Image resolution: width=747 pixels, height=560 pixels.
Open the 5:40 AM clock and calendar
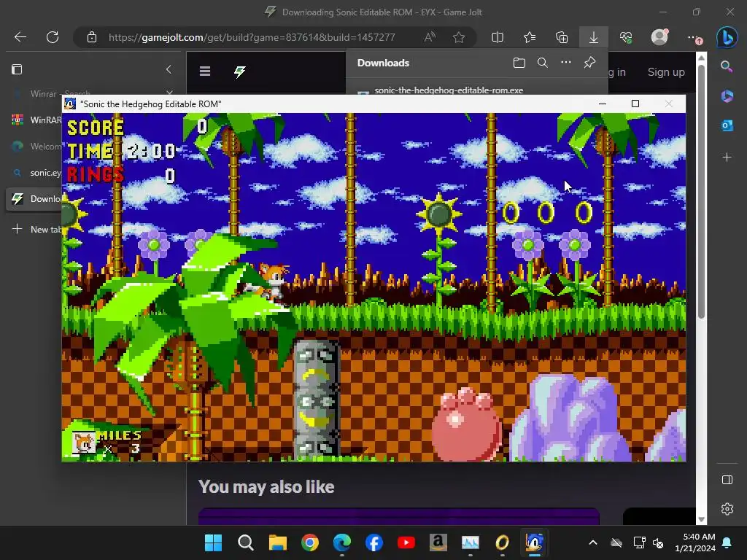695,542
